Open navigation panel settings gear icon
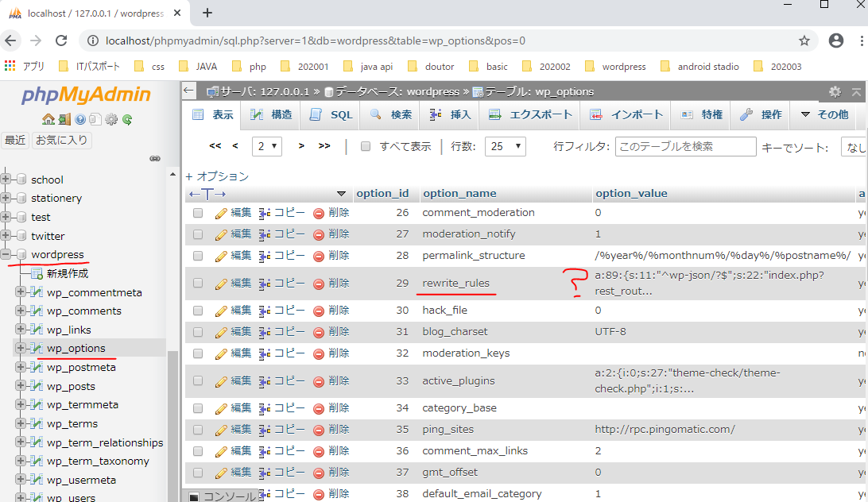The image size is (868, 502). [111, 119]
